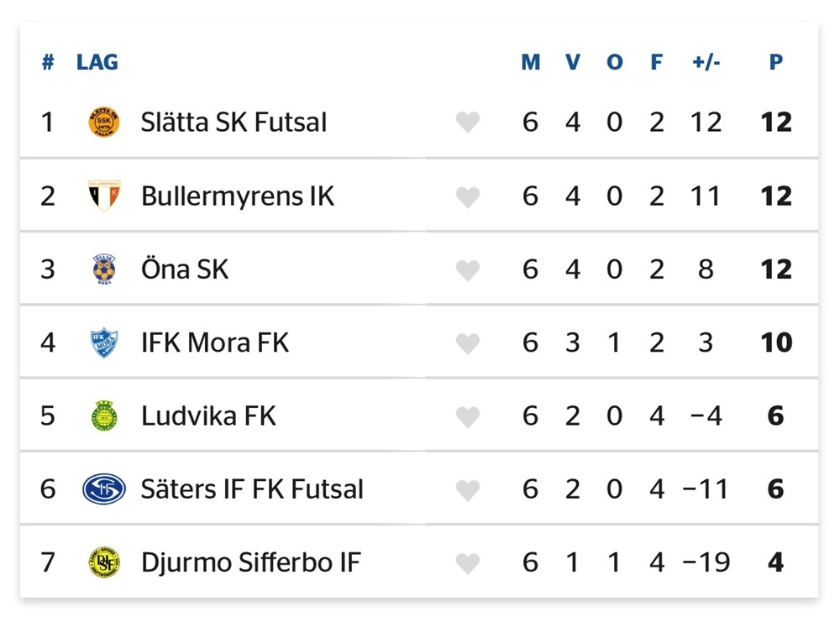Click the M matches column header
The image size is (840, 627).
[530, 62]
